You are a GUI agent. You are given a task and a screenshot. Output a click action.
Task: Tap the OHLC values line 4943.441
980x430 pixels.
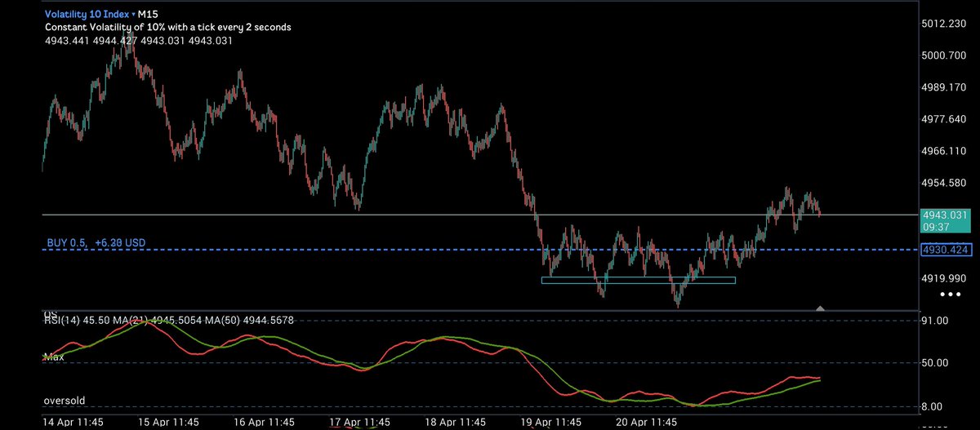tap(137, 40)
